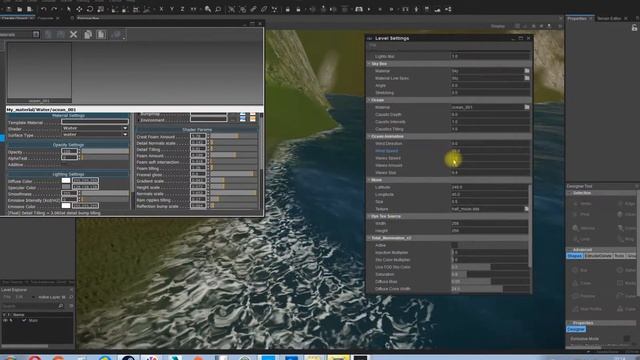
Task: Toggle the Main layer checkmark in Level Explorer
Action: [24, 321]
